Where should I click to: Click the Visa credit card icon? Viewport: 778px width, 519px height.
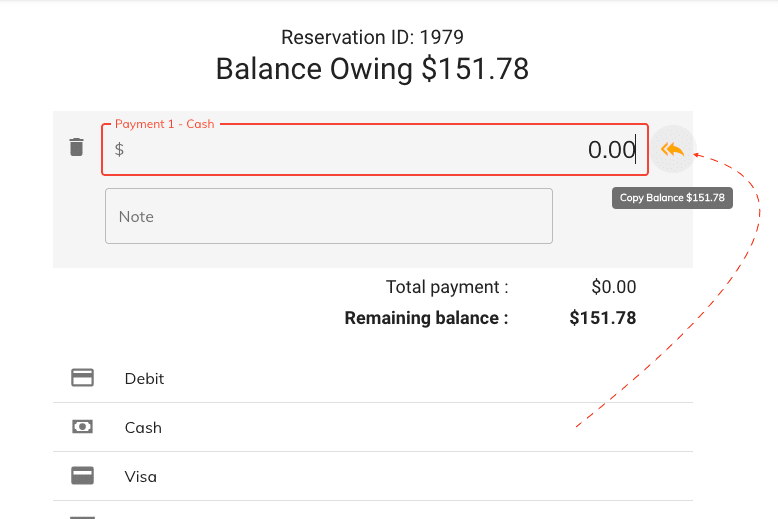[83, 476]
